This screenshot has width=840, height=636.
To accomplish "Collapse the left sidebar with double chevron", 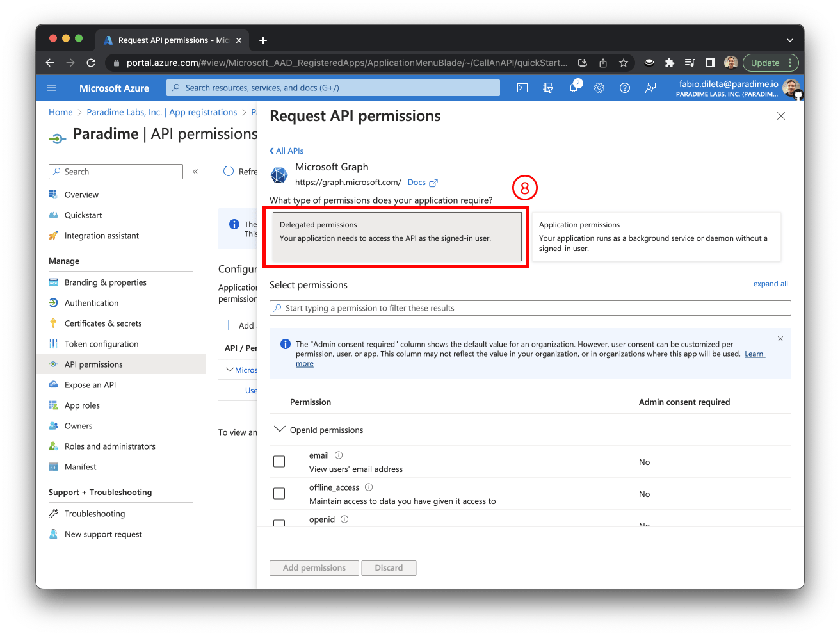I will click(195, 172).
